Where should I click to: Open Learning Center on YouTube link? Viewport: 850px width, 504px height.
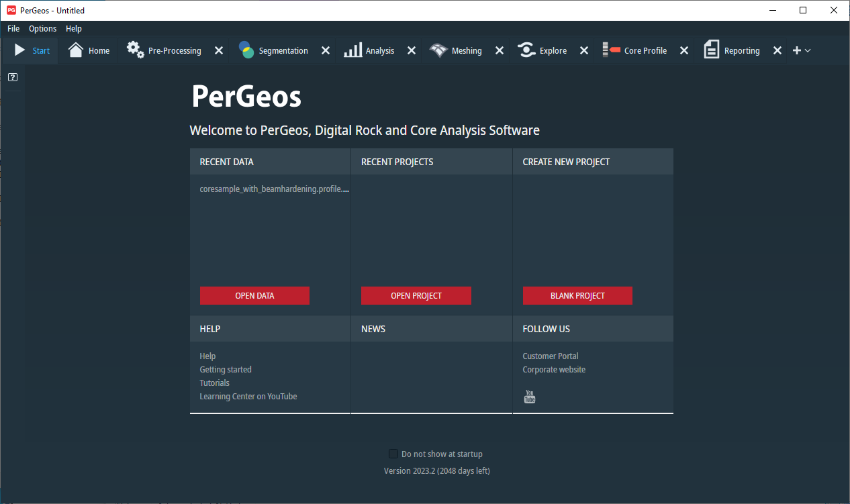[x=248, y=397]
